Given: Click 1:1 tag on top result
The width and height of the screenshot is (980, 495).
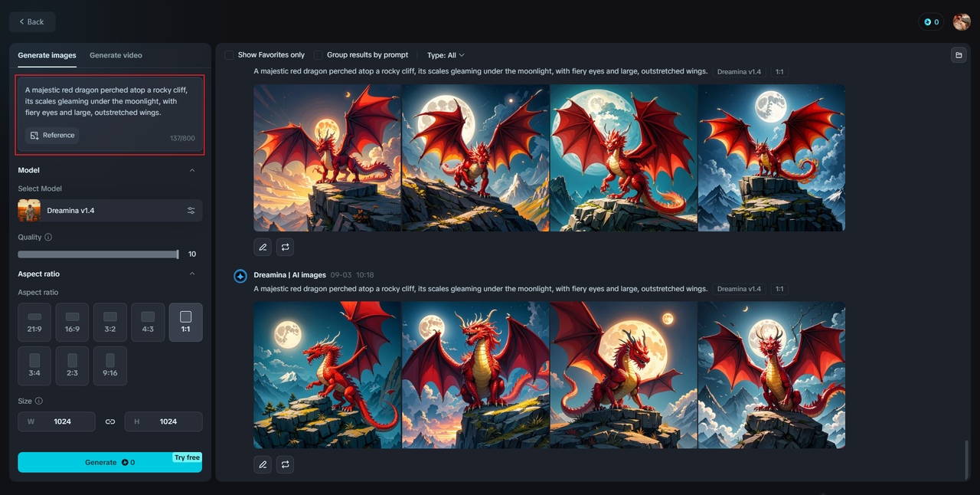Looking at the screenshot, I should [779, 72].
